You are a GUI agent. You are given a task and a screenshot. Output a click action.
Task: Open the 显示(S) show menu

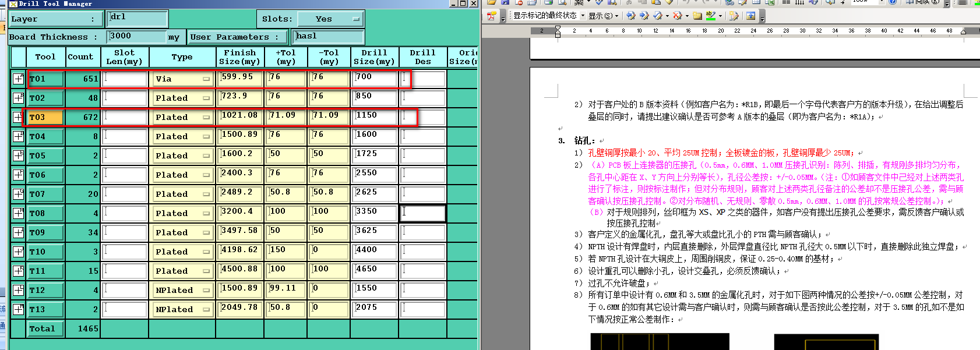tap(603, 16)
